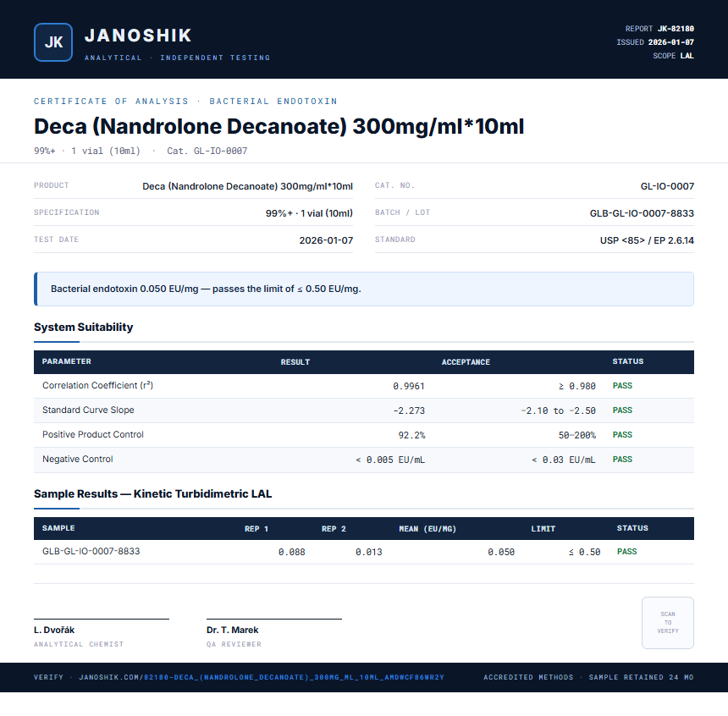This screenshot has width=728, height=716.
Task: Click PASS status for Standard Curve Slope
Action: point(622,410)
